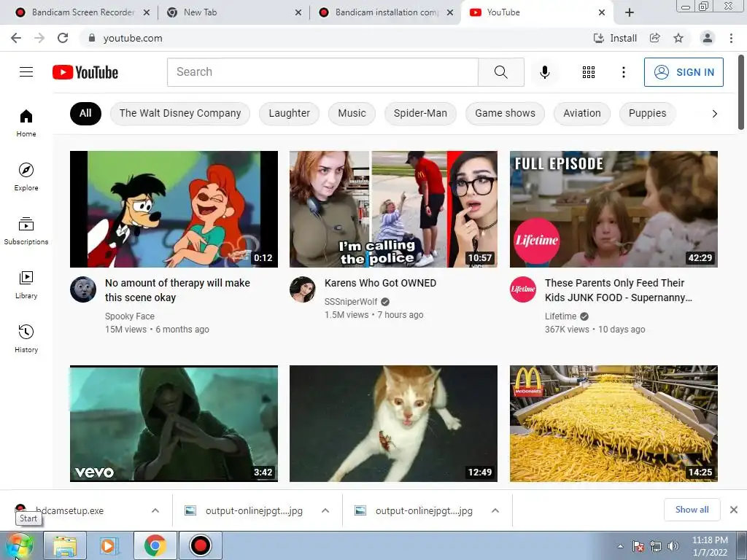Click the SIGN IN button

pyautogui.click(x=684, y=72)
